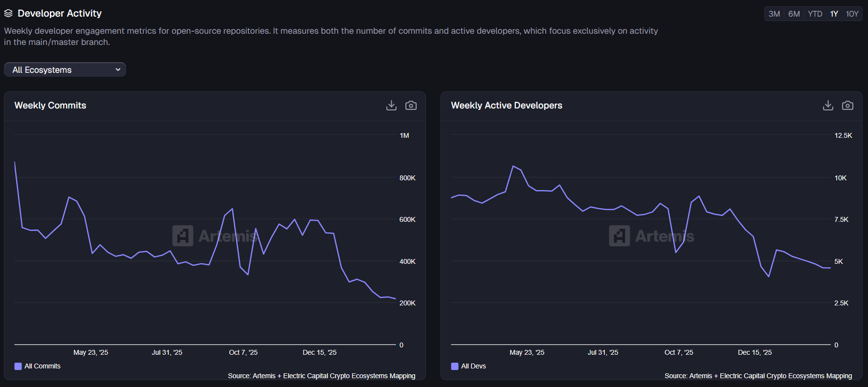Viewport: 868px width, 387px height.
Task: Choose the YTD time range
Action: point(815,14)
